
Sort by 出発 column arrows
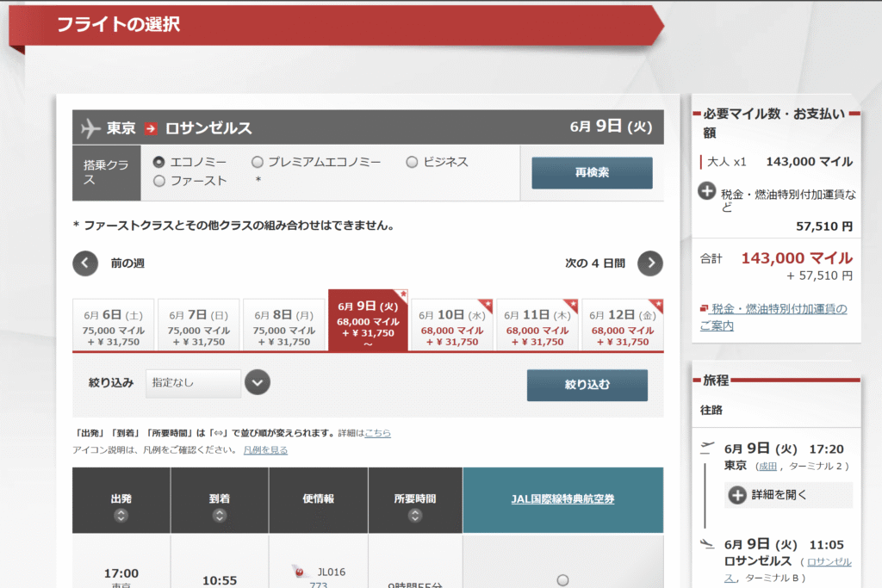click(121, 516)
